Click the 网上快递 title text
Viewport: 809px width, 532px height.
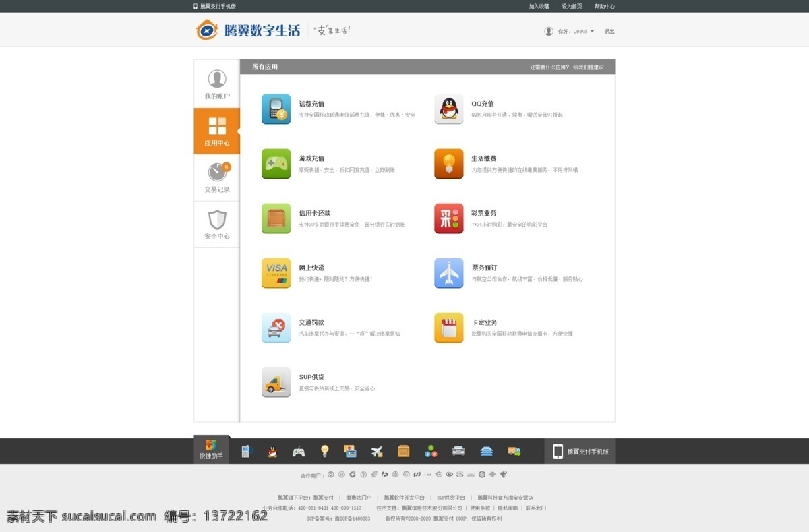tap(311, 268)
